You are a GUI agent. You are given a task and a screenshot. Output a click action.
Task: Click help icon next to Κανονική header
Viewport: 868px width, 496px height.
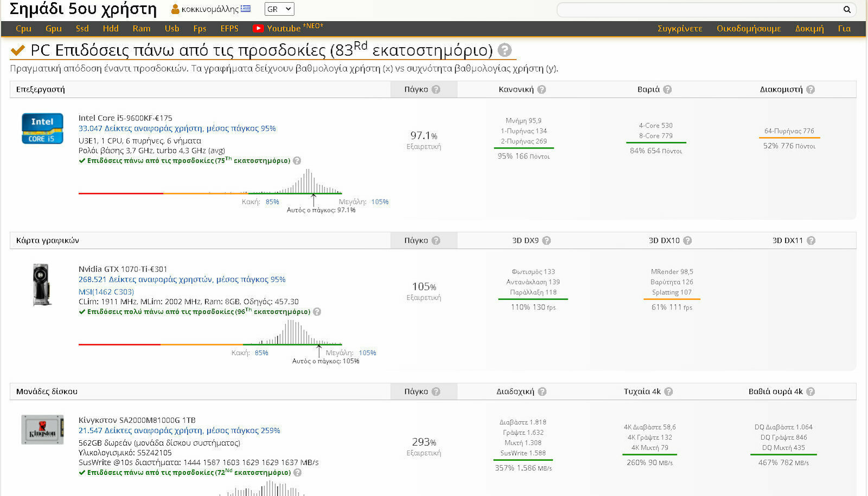pyautogui.click(x=541, y=89)
